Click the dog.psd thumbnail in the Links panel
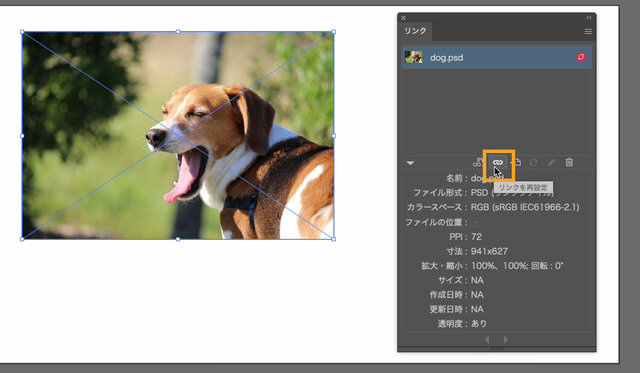The width and height of the screenshot is (640, 373). click(x=413, y=57)
